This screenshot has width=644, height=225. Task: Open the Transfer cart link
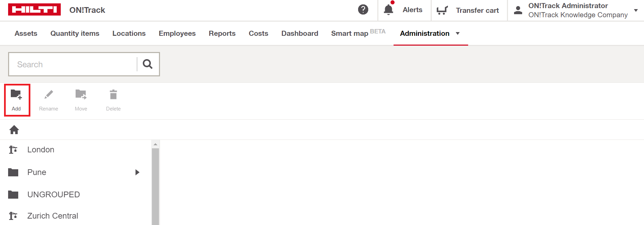[x=477, y=10]
